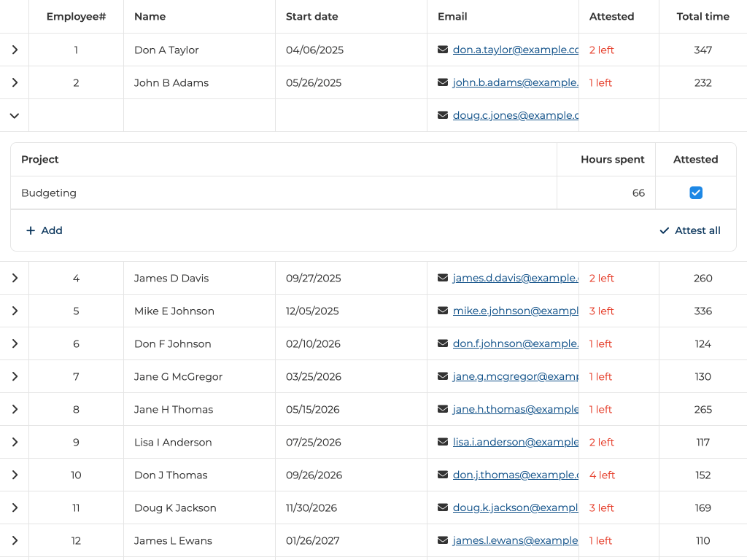Screen dimensions: 747x560
Task: Click the envelope icon beside james.d.davis email
Action: pos(443,278)
